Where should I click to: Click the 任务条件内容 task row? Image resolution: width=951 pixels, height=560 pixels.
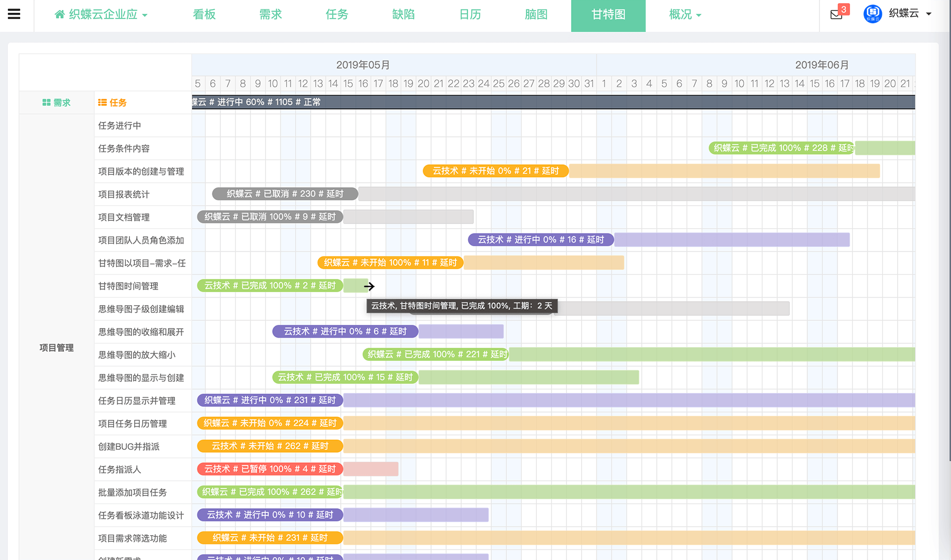pos(143,148)
